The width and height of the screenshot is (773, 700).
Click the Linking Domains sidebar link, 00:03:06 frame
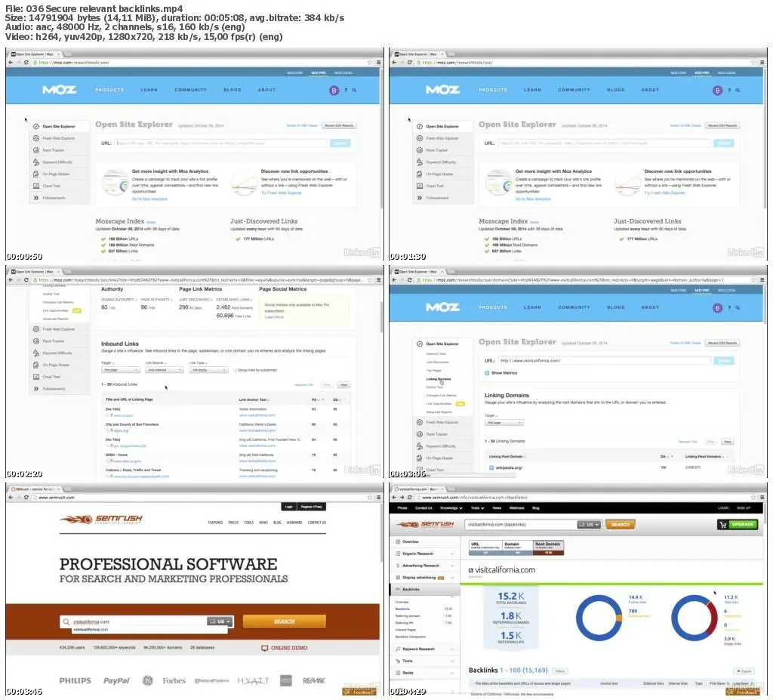coord(438,379)
